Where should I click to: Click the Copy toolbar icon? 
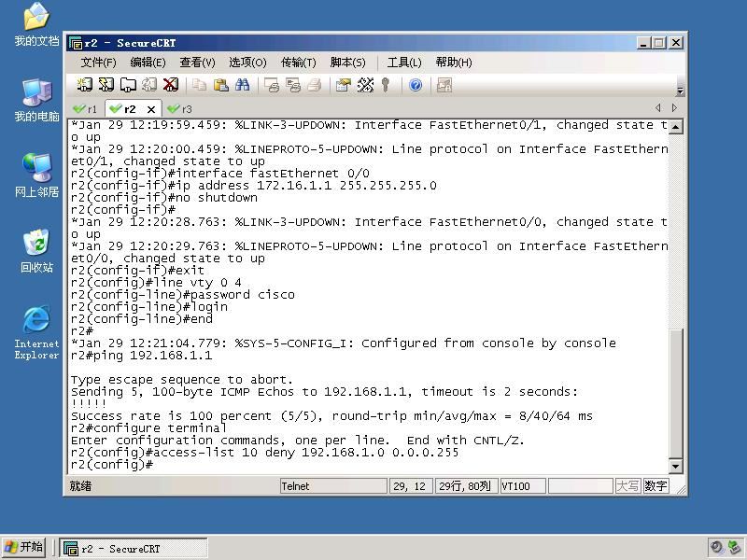(x=199, y=85)
